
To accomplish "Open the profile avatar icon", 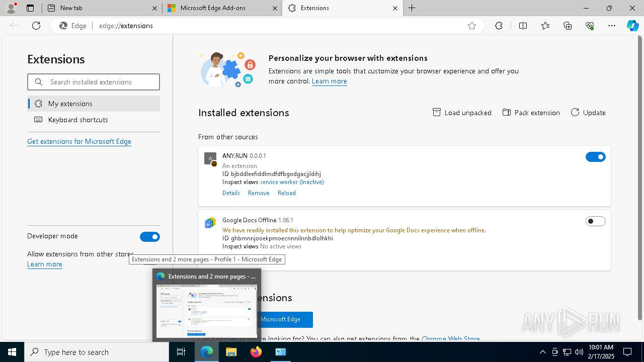I will (x=11, y=8).
